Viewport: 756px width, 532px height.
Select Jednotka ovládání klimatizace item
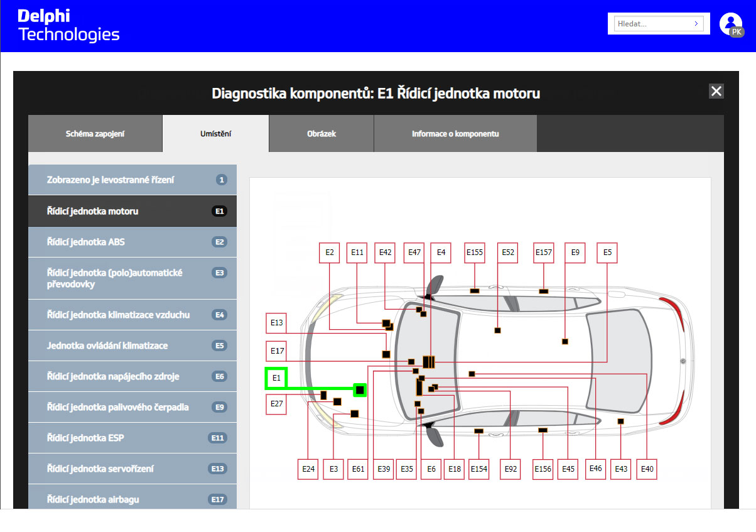click(132, 345)
